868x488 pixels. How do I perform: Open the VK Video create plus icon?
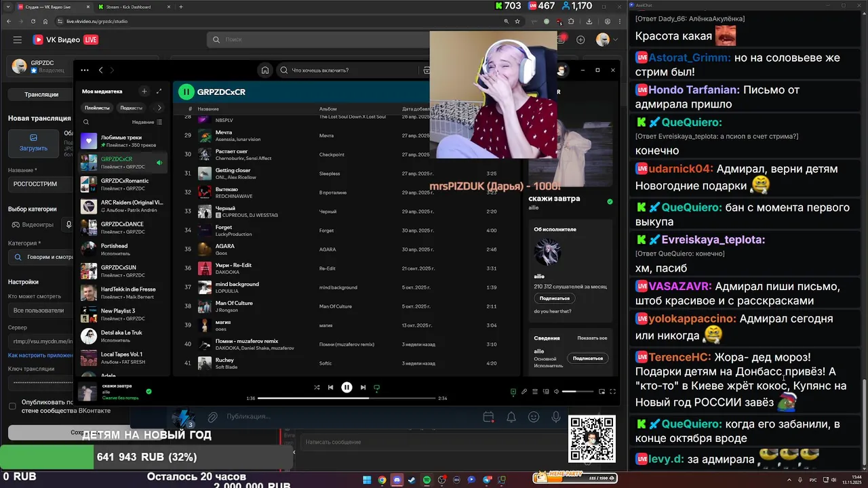(x=580, y=40)
